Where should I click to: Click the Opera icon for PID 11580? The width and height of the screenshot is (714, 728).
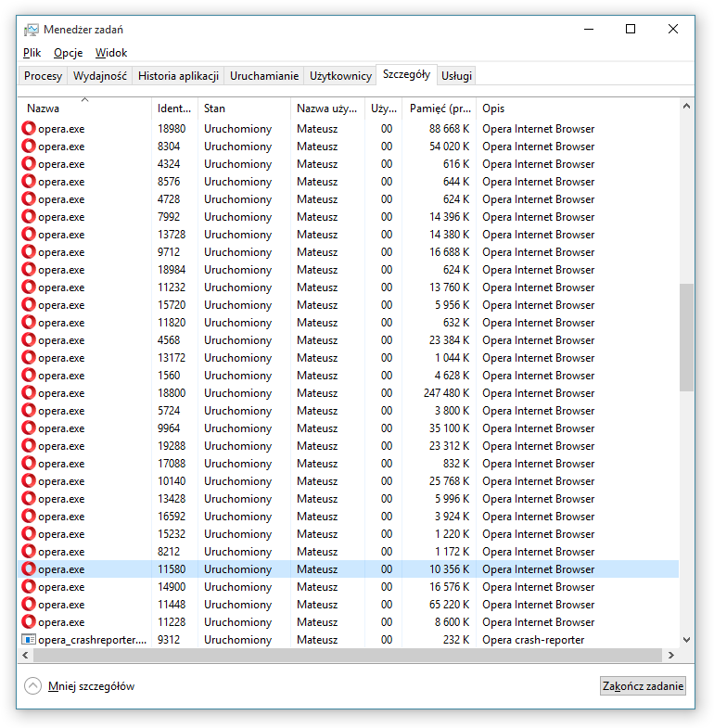29,568
